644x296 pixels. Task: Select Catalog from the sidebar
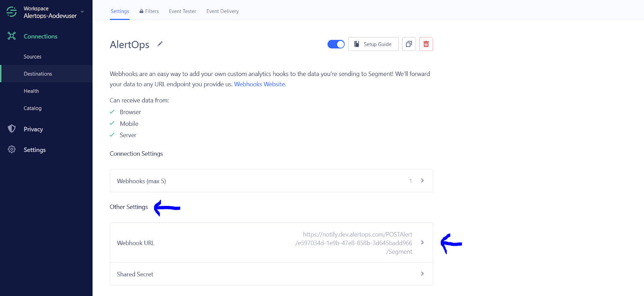point(33,108)
